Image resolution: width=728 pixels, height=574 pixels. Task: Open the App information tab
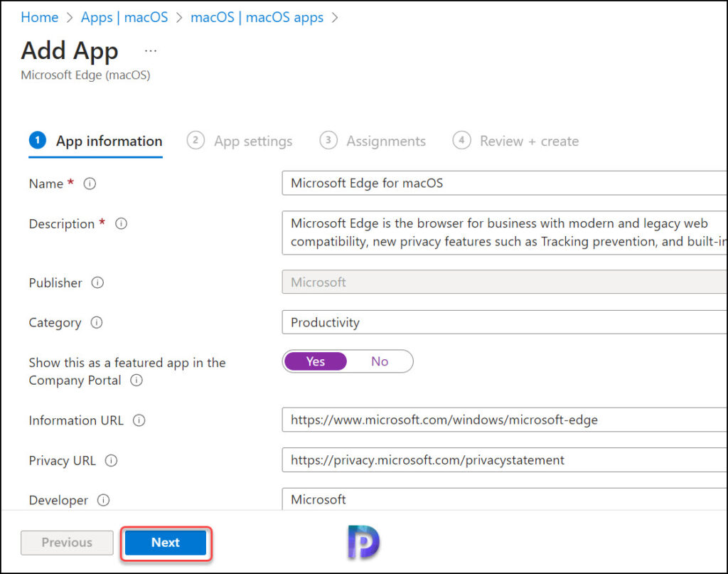(x=96, y=141)
